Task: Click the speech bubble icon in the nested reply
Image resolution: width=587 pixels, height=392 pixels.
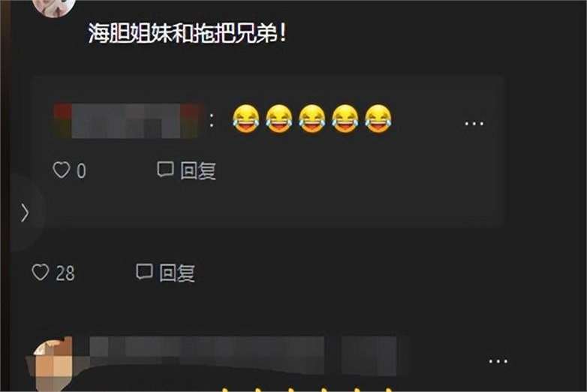Action: click(x=165, y=169)
